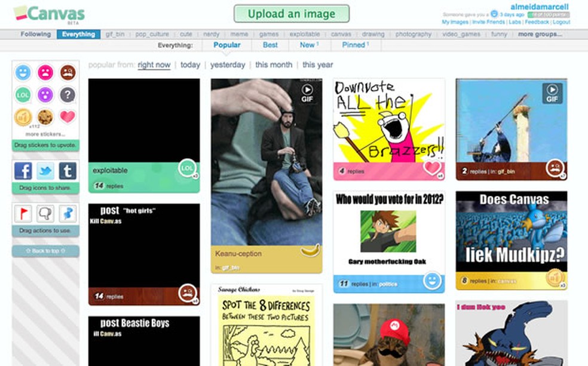Open the points progress bar in header

point(548,14)
